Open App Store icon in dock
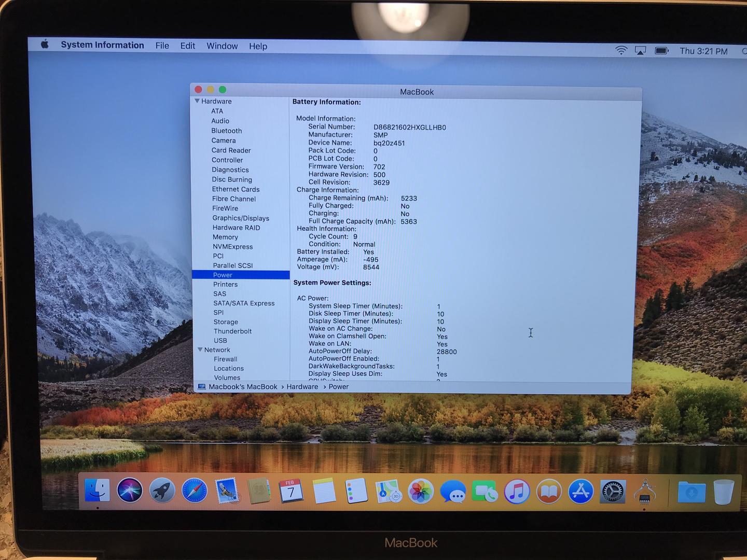This screenshot has height=560, width=747. [581, 491]
